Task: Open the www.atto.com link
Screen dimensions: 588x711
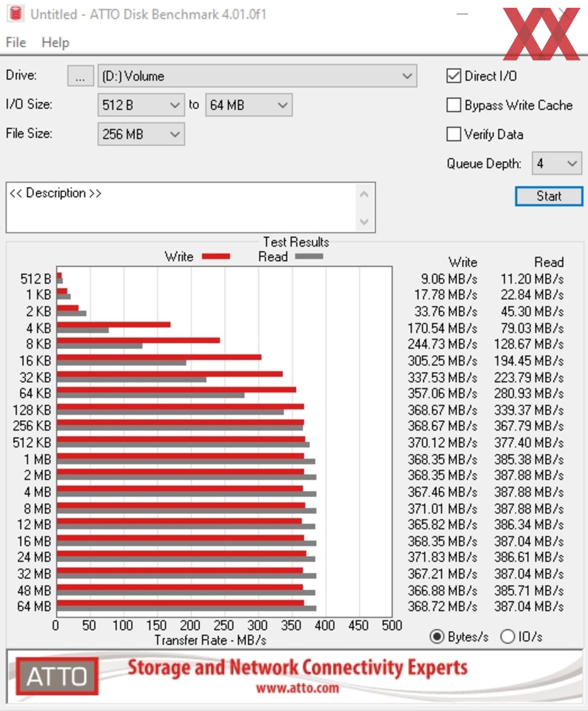Action: [297, 688]
